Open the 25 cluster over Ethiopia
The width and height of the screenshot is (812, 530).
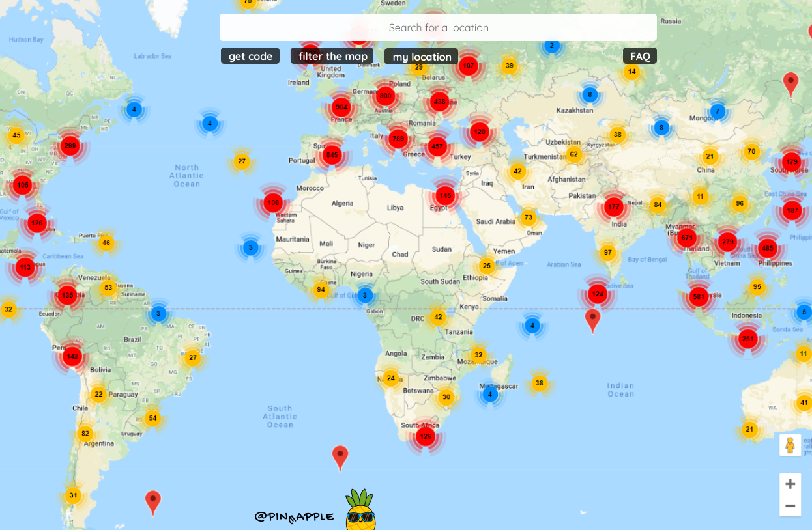pos(486,266)
